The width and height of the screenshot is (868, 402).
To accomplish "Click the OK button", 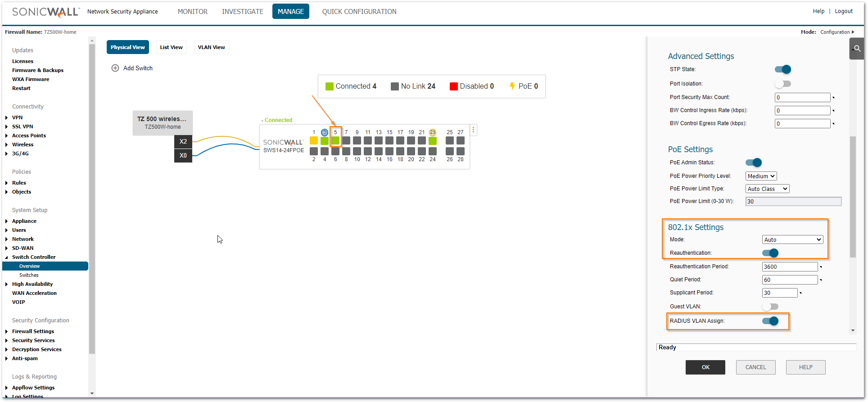I will tap(705, 367).
